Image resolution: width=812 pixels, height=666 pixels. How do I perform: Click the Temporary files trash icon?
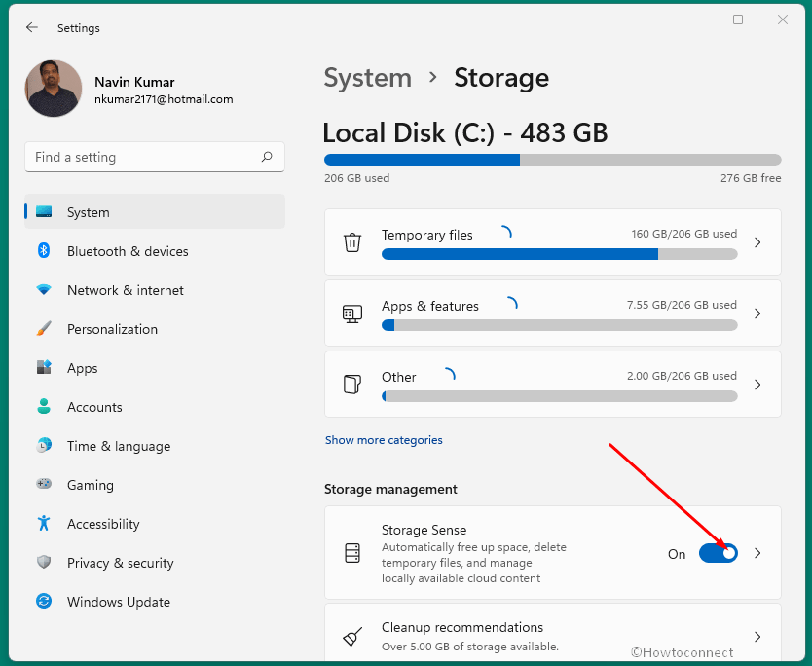pos(352,242)
